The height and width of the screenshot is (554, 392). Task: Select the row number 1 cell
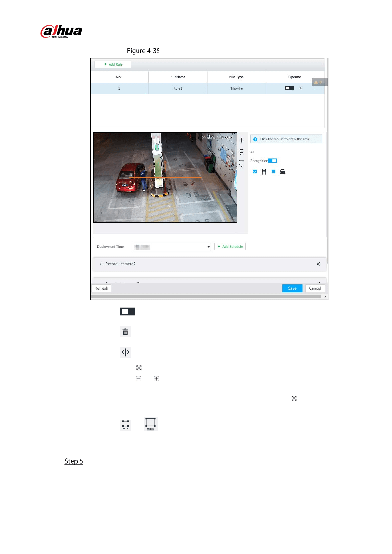tap(119, 88)
